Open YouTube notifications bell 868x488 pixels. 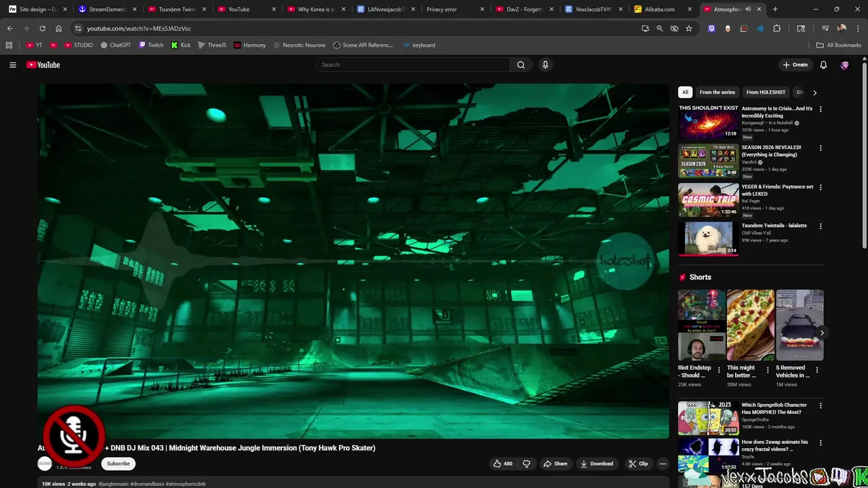[823, 65]
